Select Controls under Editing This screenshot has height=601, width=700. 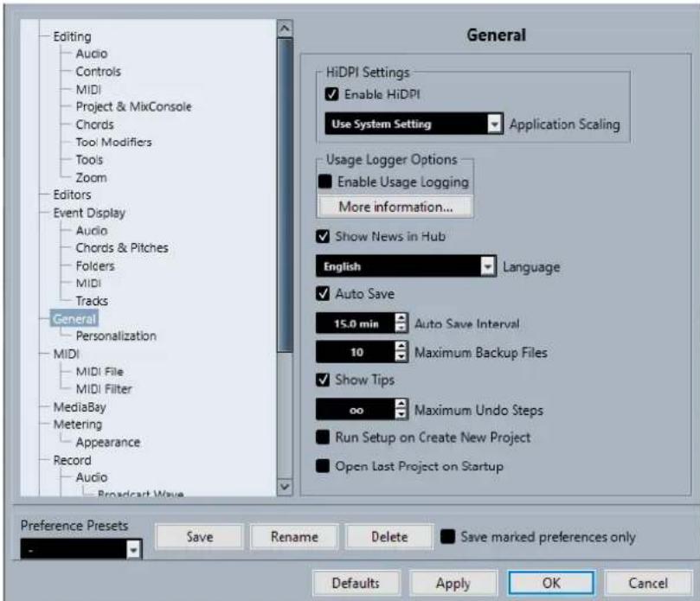[99, 72]
